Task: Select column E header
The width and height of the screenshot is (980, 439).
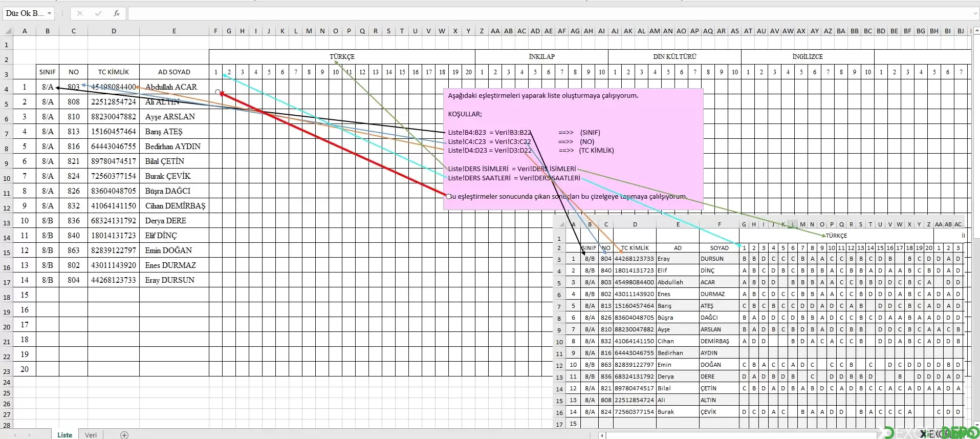Action: 174,31
